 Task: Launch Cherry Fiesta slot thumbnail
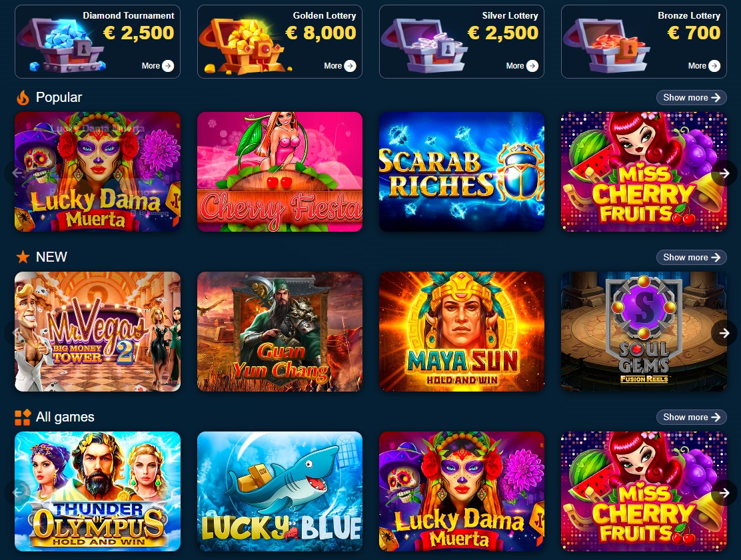[280, 172]
